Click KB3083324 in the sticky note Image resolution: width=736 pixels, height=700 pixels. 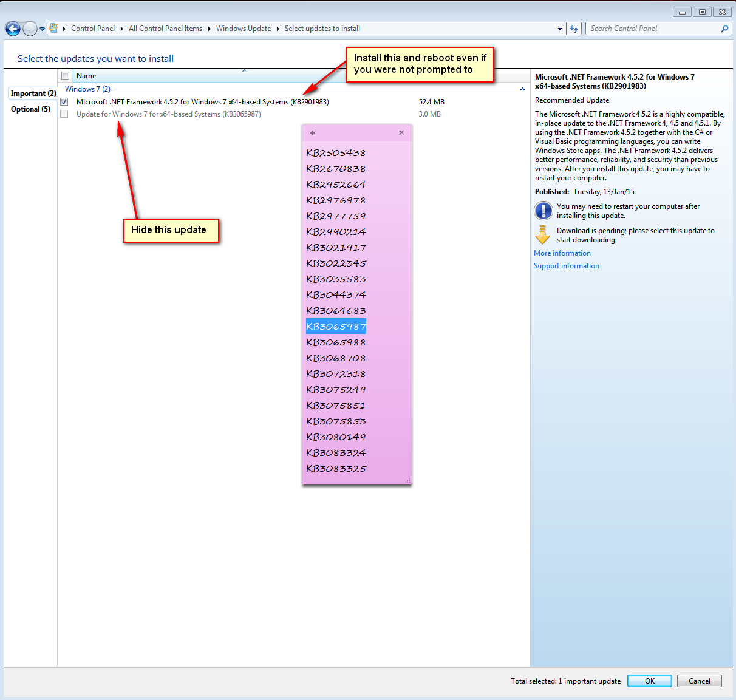[336, 453]
